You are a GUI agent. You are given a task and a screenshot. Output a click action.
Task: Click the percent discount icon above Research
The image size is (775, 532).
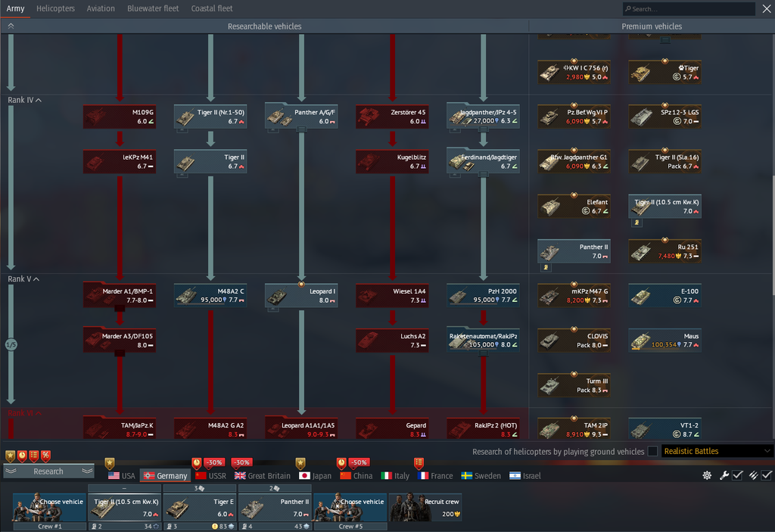tap(45, 456)
